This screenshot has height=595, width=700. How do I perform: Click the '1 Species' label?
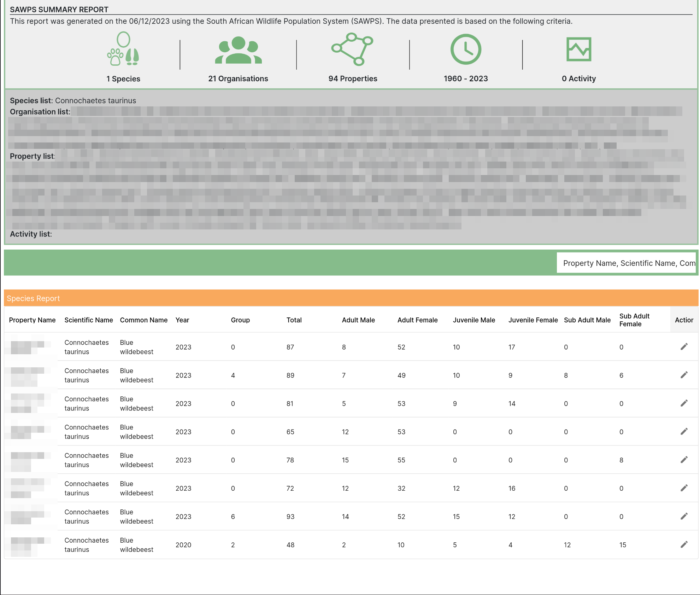(x=123, y=79)
